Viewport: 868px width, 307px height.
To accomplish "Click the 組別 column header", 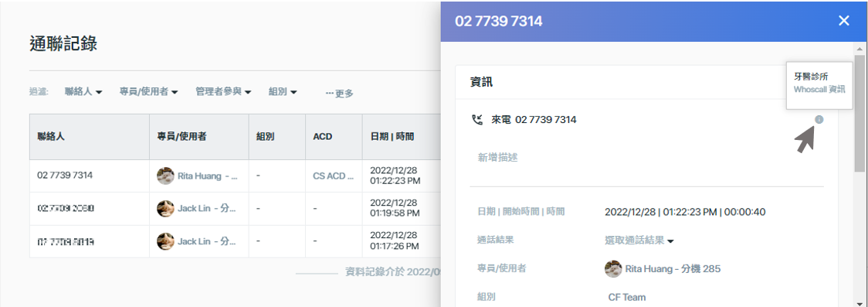I will [277, 137].
